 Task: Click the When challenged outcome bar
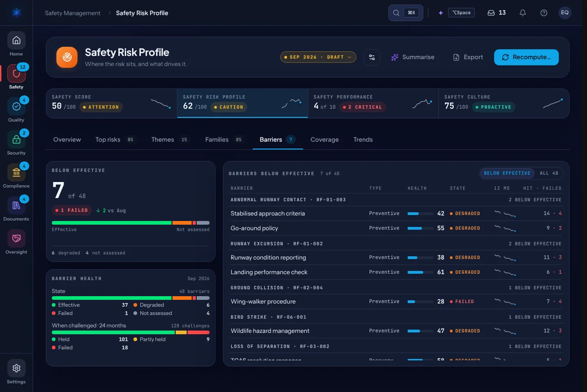(131, 332)
